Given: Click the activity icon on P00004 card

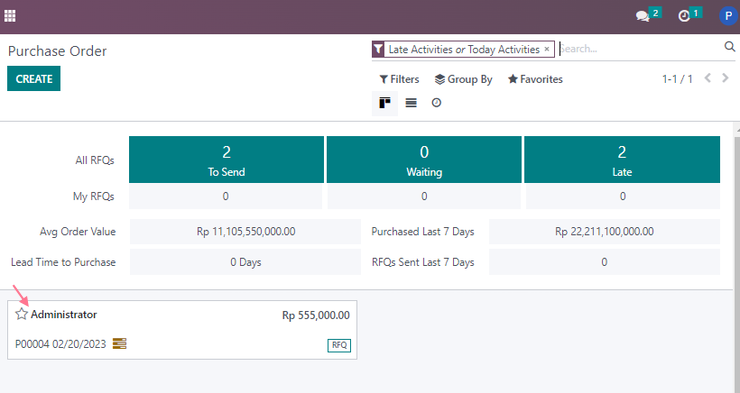Looking at the screenshot, I should click(x=119, y=343).
